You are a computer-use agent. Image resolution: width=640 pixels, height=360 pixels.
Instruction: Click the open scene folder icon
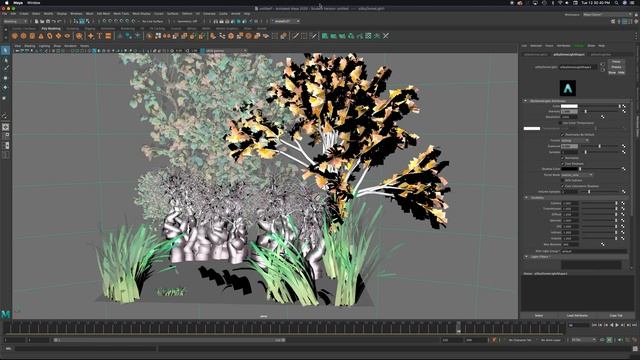click(x=42, y=21)
